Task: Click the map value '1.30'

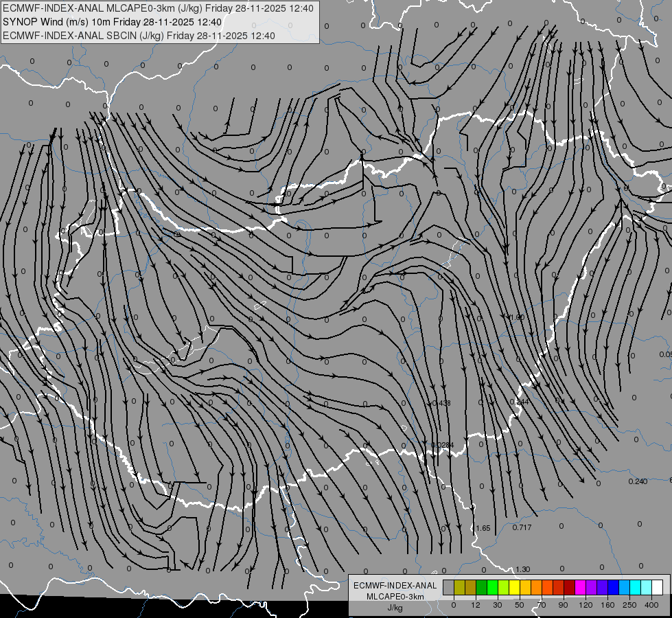Action: click(523, 569)
